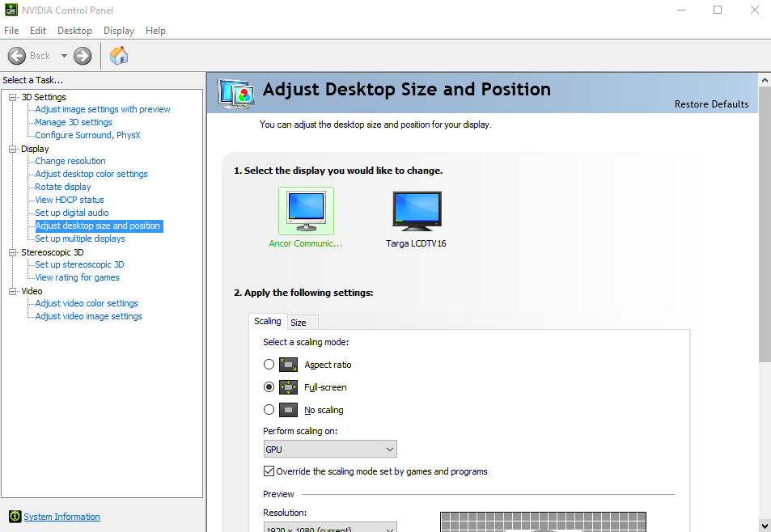This screenshot has height=532, width=771.
Task: Open Set up multiple displays
Action: pos(80,239)
